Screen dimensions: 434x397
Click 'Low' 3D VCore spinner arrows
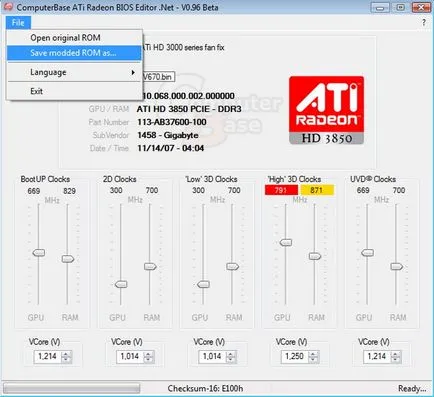231,357
